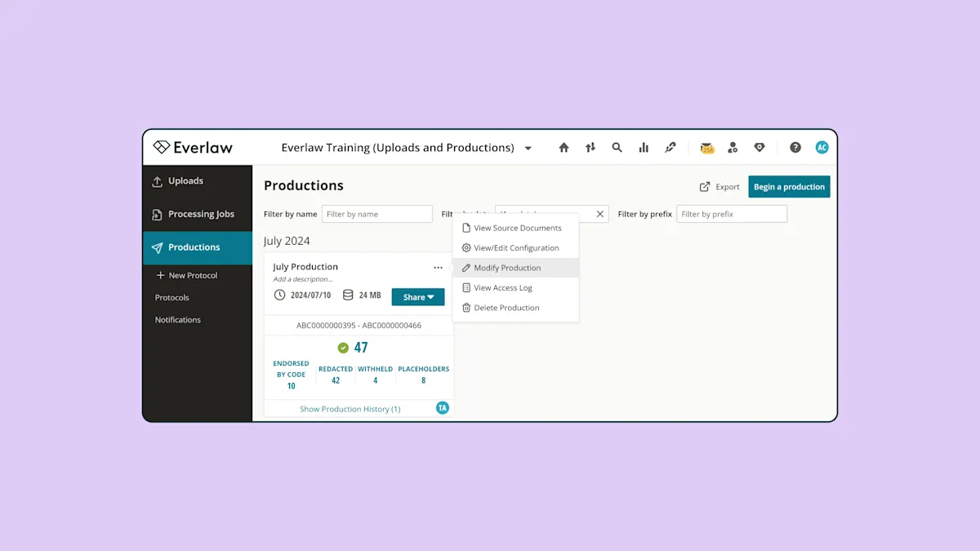Open Processing Jobs in the sidebar
The width and height of the screenshot is (980, 551).
[x=198, y=214]
